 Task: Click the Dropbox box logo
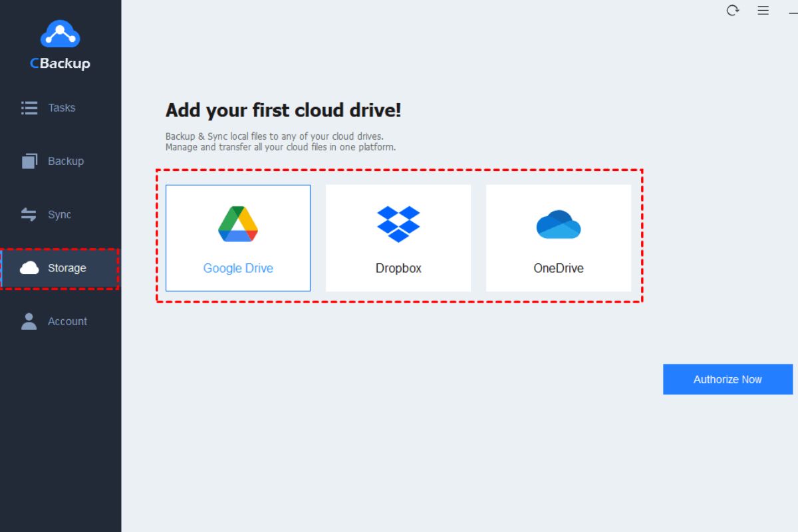click(398, 224)
